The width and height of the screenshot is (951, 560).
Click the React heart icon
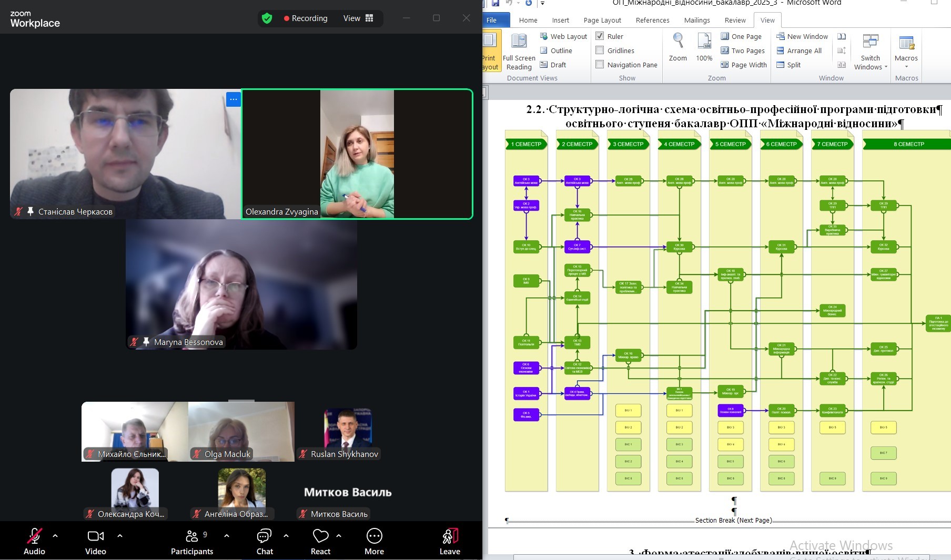coord(320,536)
